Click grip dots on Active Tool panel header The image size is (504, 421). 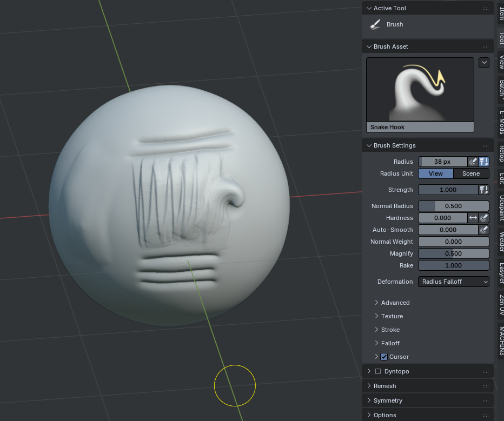(x=486, y=8)
